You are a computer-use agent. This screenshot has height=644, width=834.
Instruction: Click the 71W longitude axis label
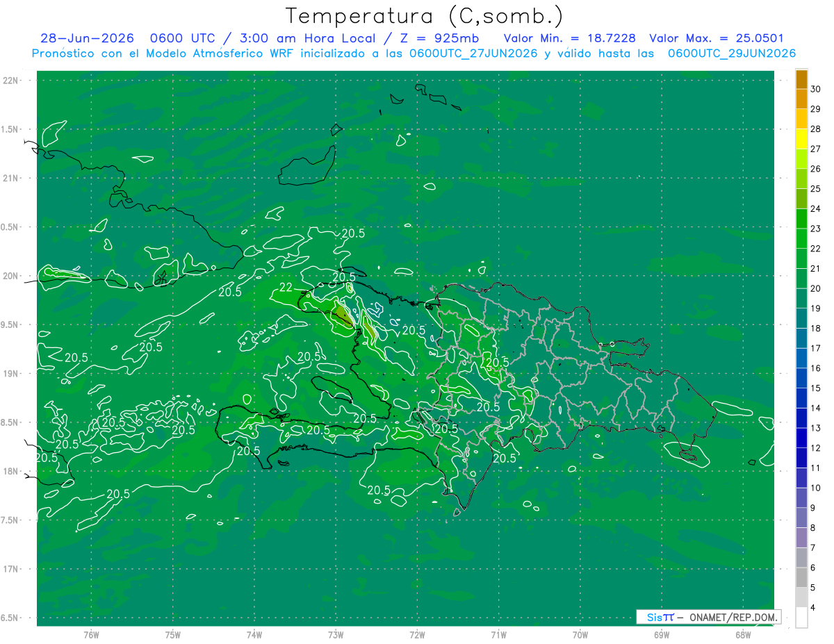498,634
